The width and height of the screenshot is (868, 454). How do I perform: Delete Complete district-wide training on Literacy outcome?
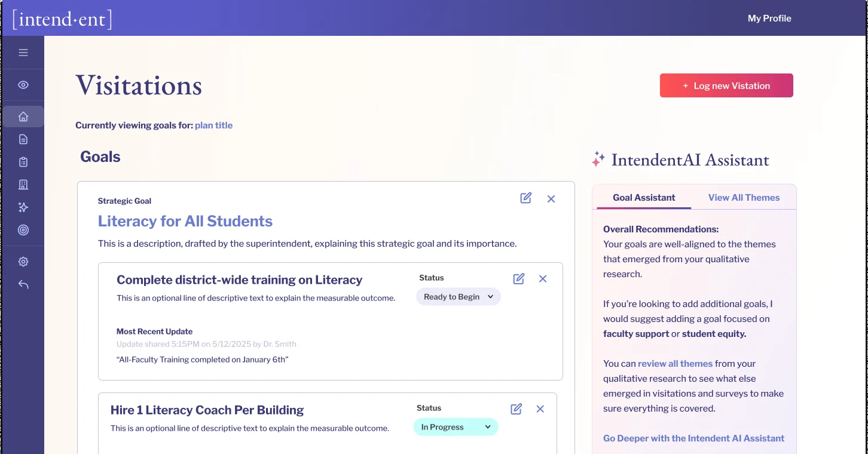pyautogui.click(x=543, y=278)
